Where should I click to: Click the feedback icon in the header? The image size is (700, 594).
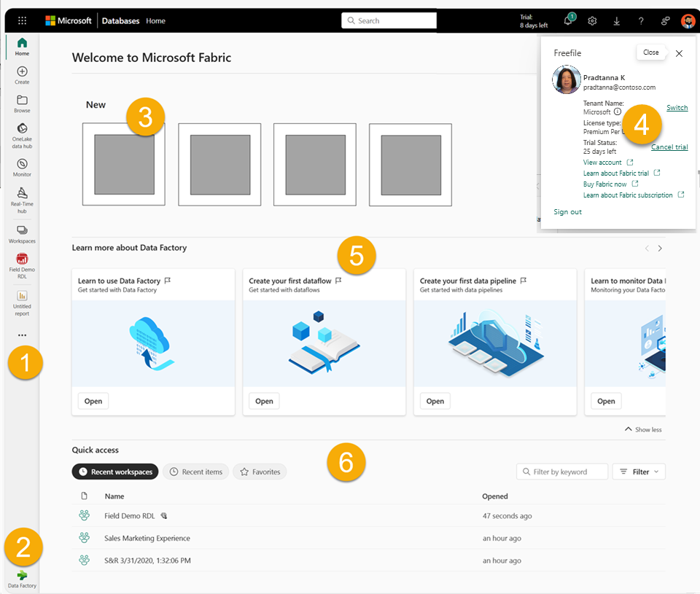pyautogui.click(x=665, y=21)
